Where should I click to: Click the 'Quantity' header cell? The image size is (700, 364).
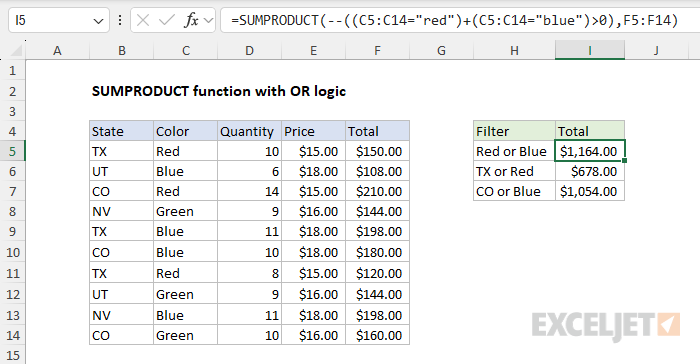tap(250, 131)
